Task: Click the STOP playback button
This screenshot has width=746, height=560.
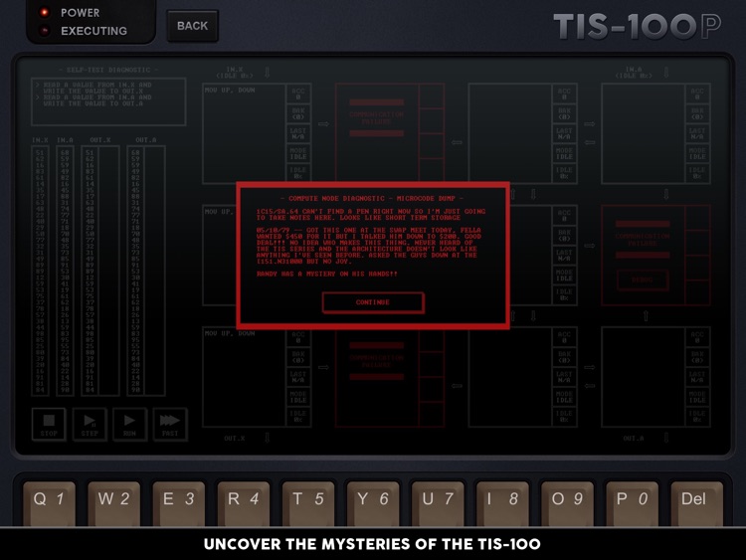Action: tap(49, 425)
